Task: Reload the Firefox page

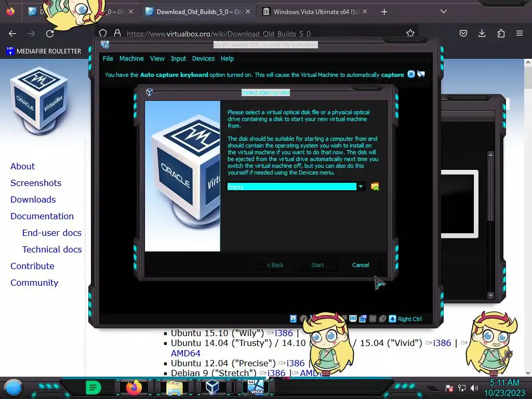Action: [x=50, y=34]
